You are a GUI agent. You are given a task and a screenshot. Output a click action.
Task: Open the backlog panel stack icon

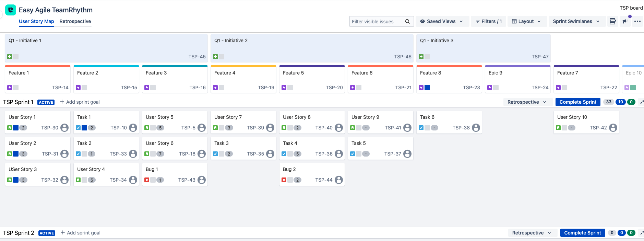pos(612,21)
